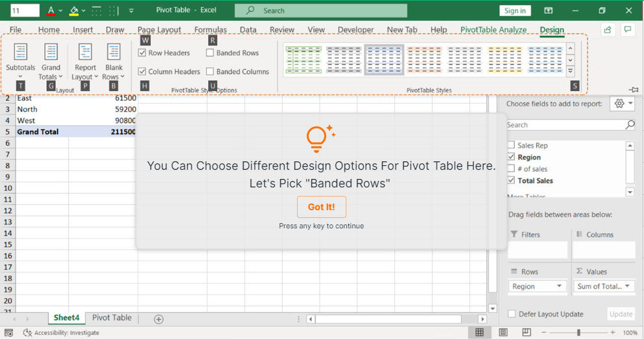
Task: Switch to Page Layout view icon
Action: [x=503, y=332]
